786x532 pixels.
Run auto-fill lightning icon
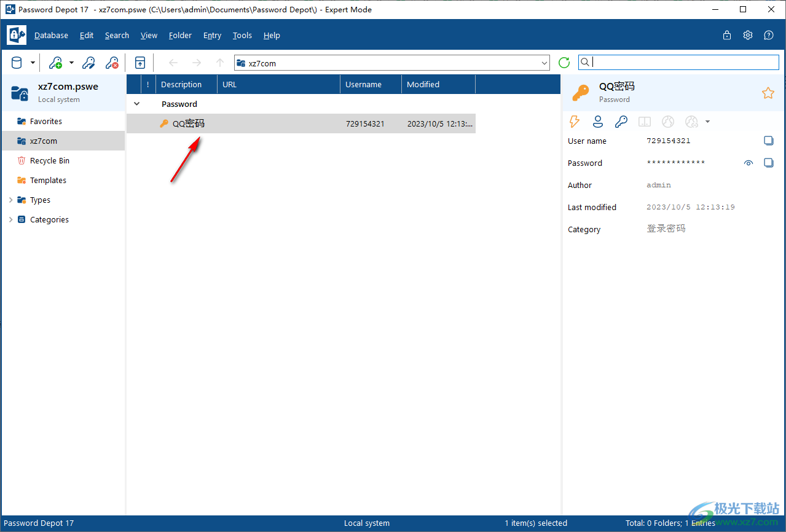[x=575, y=122]
